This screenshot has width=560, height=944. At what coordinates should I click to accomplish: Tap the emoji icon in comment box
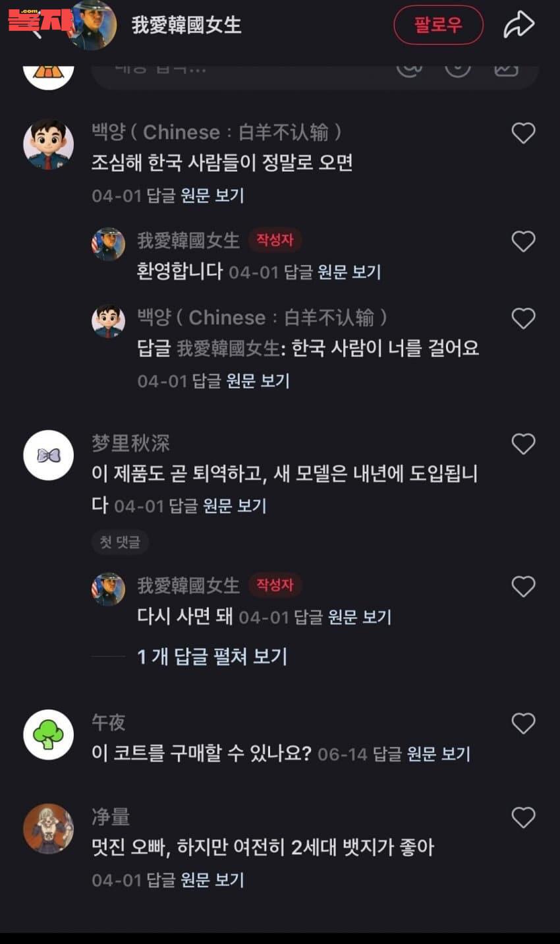tap(457, 69)
